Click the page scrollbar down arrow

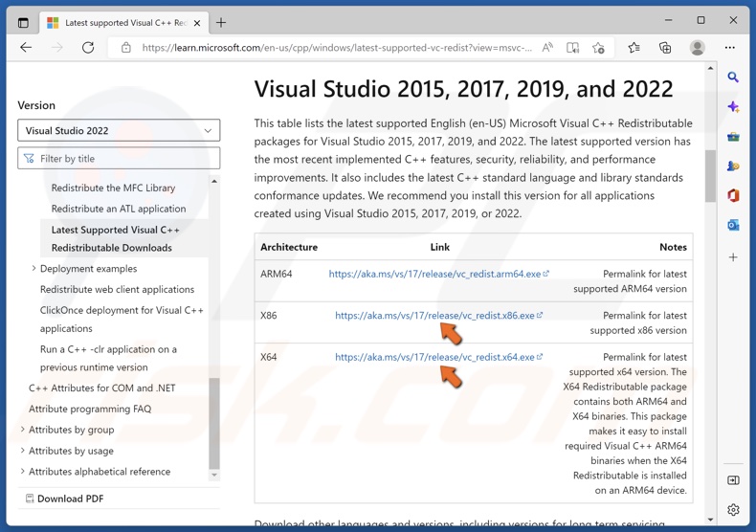710,520
